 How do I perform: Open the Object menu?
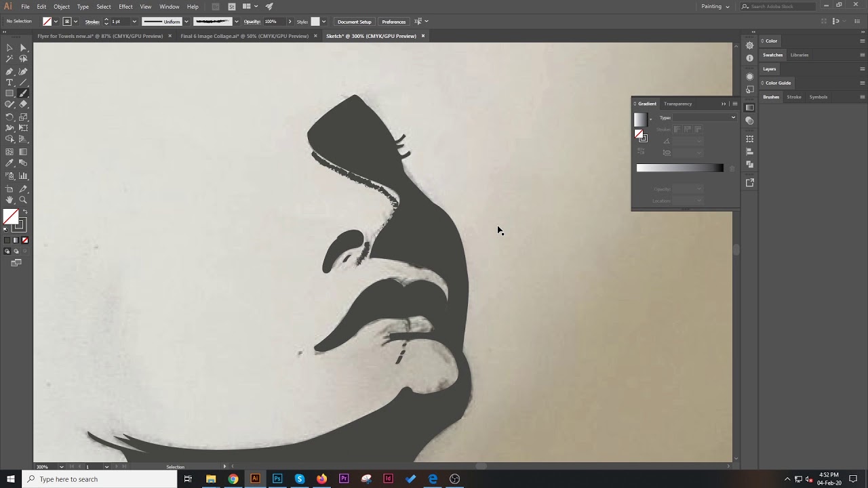[62, 6]
